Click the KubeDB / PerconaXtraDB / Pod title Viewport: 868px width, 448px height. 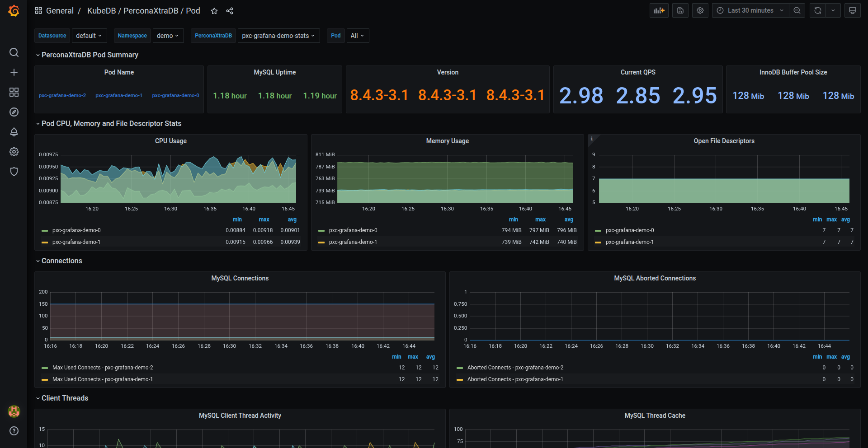pos(143,11)
